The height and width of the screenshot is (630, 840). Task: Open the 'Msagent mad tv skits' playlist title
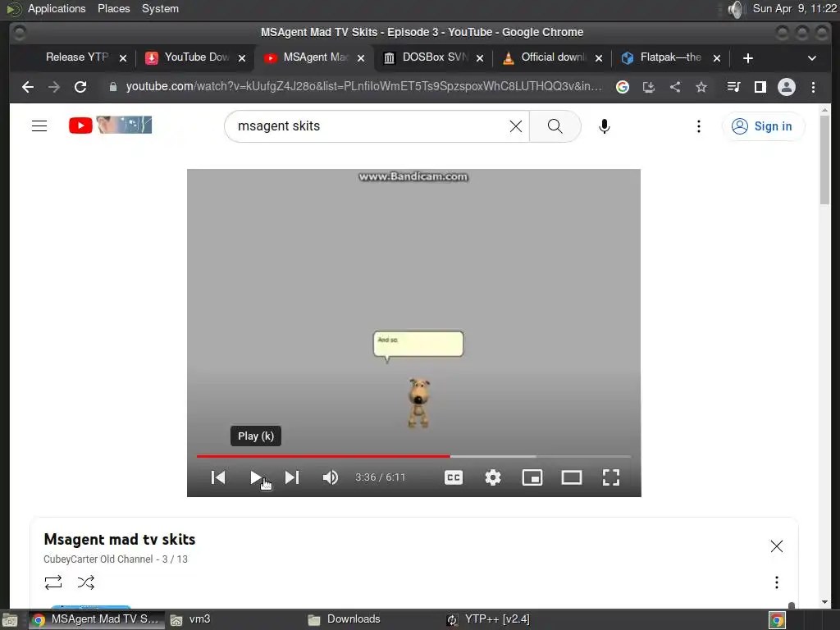[120, 539]
